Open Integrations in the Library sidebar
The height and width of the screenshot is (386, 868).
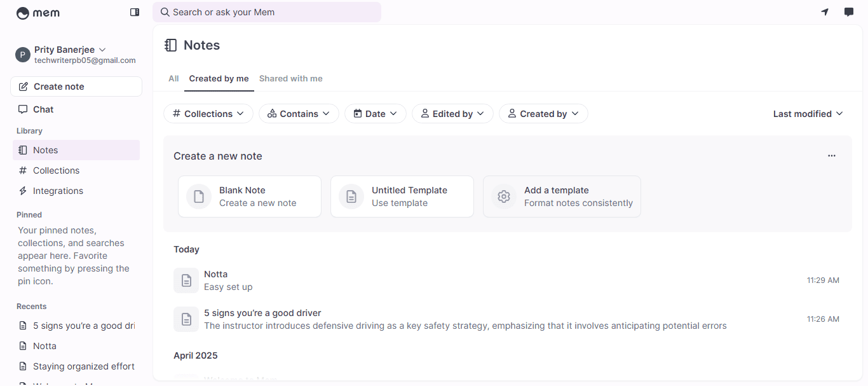pos(58,191)
